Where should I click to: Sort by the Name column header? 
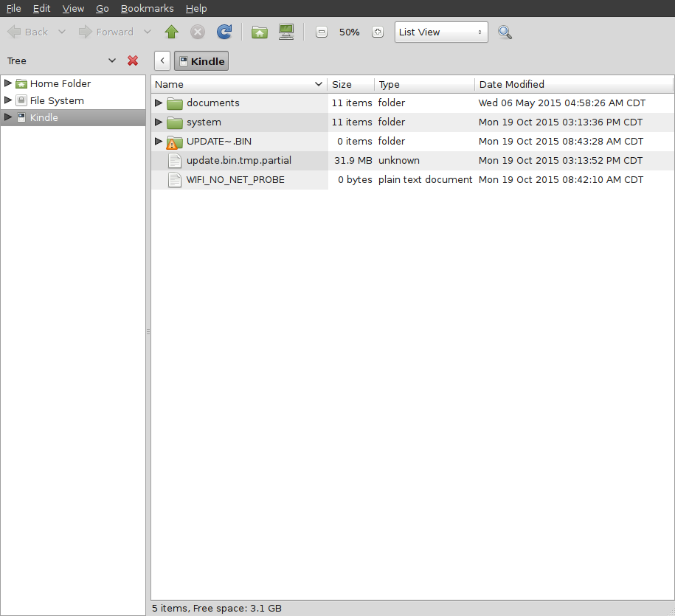coord(239,84)
